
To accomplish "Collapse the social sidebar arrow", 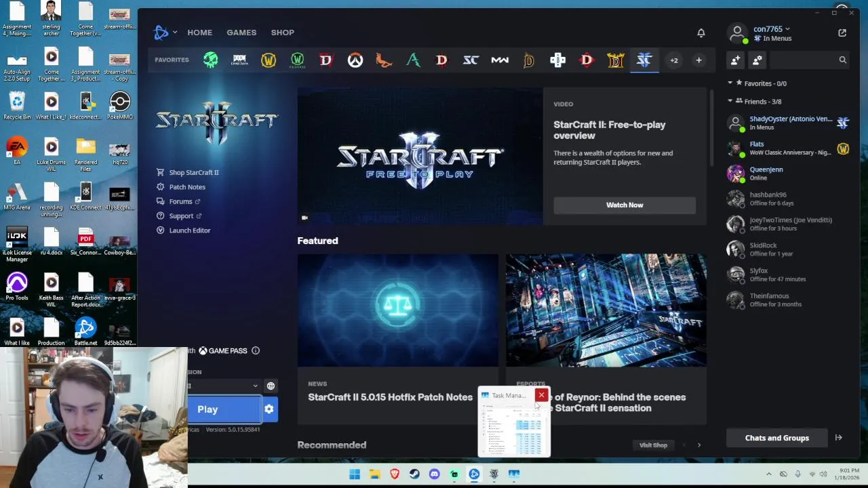I will click(x=839, y=438).
